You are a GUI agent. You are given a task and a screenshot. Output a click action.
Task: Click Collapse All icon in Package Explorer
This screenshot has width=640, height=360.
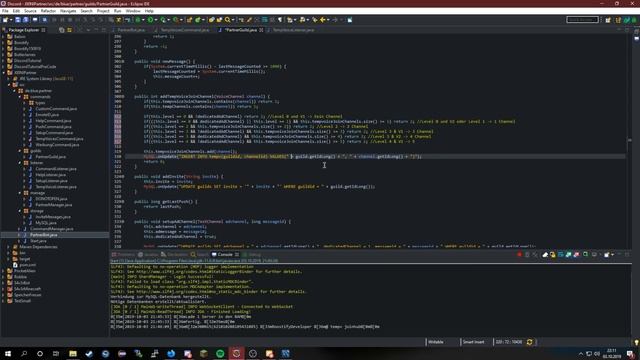62,30
